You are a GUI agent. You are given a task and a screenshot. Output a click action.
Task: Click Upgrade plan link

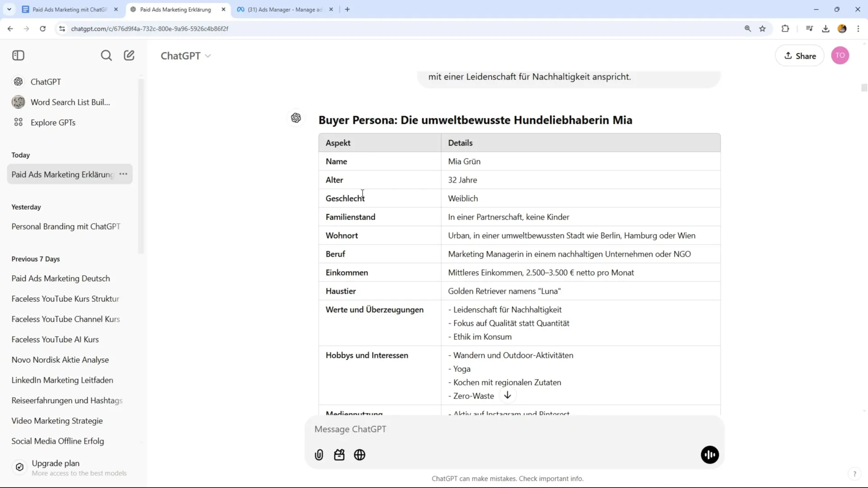(x=56, y=463)
